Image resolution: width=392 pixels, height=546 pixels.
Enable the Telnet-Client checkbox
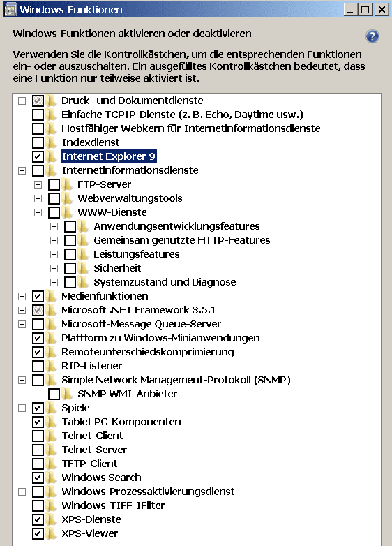point(38,436)
